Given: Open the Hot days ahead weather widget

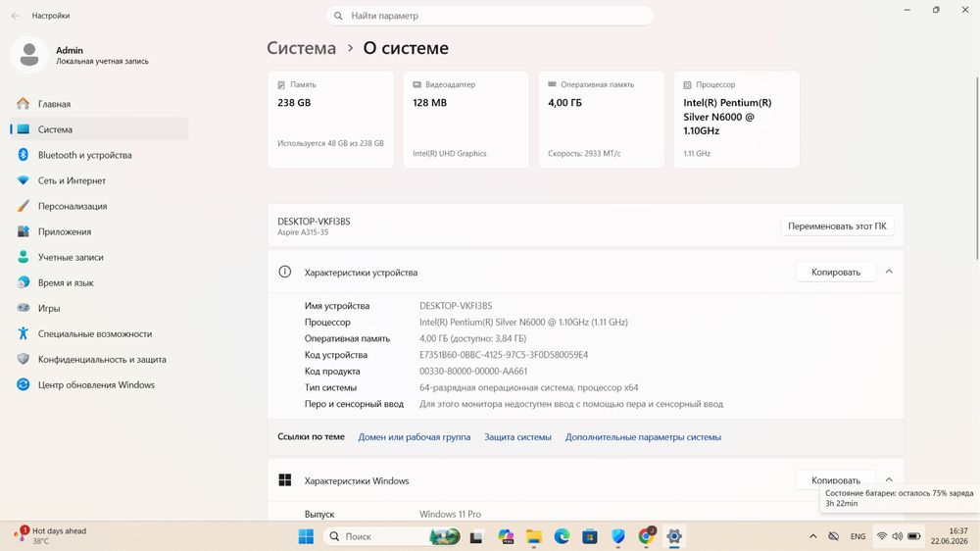Looking at the screenshot, I should (x=51, y=535).
